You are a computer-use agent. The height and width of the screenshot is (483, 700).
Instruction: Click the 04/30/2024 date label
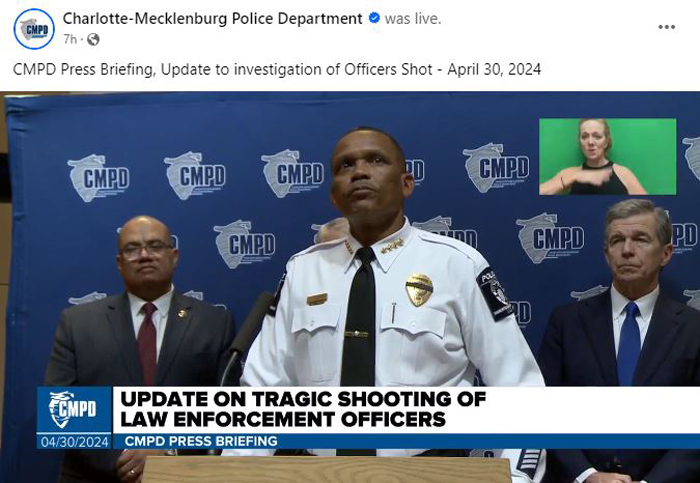75,442
